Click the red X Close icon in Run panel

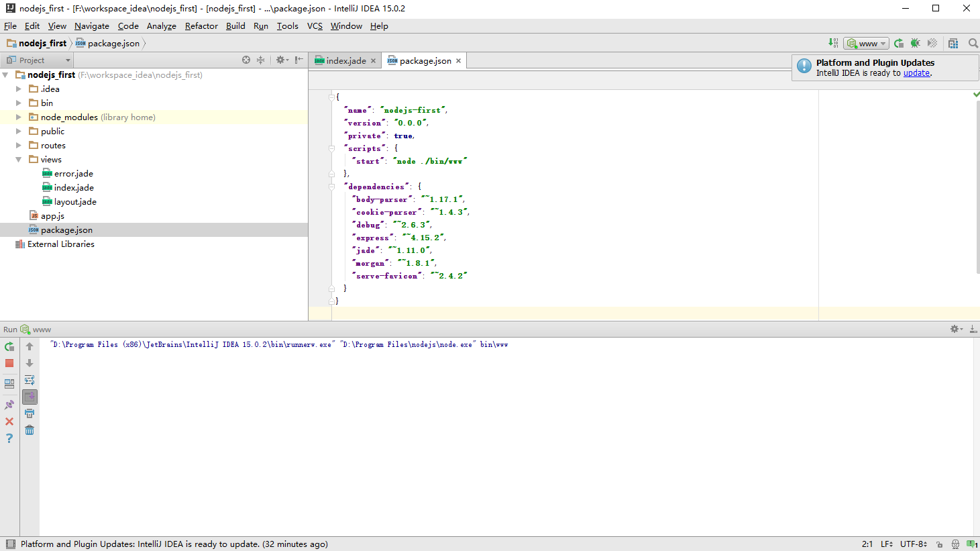pos(9,421)
